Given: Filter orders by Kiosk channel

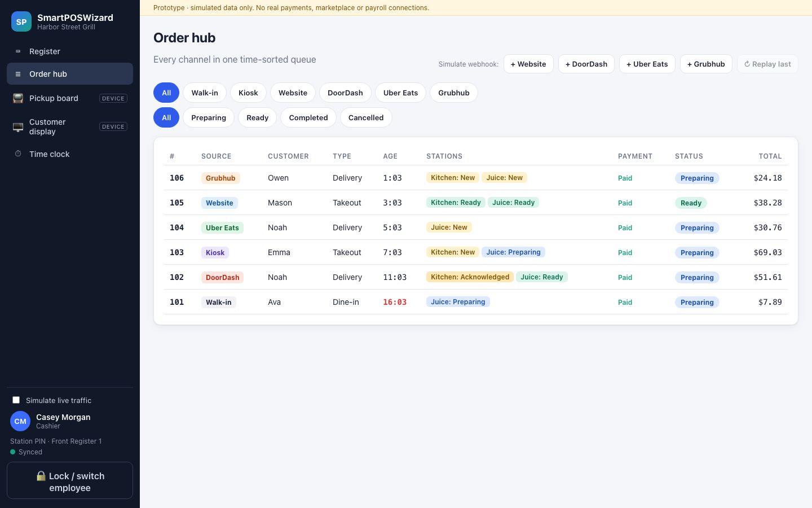Looking at the screenshot, I should click(248, 93).
